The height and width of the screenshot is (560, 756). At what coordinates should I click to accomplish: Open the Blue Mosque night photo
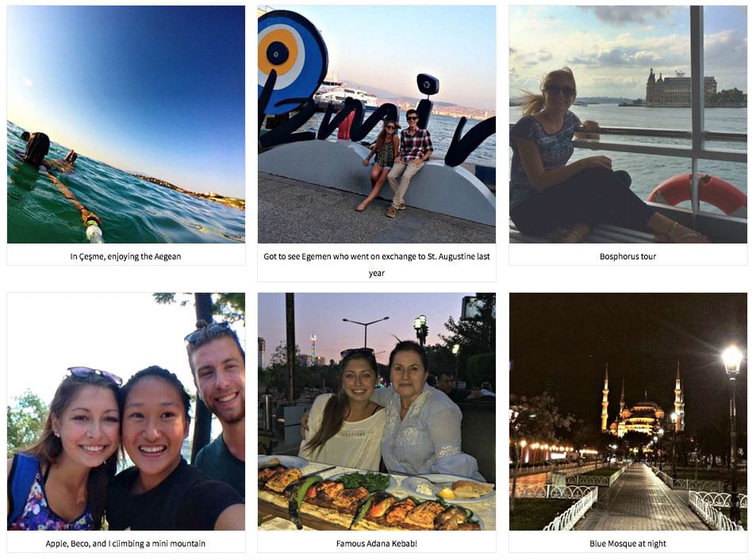pyautogui.click(x=627, y=411)
